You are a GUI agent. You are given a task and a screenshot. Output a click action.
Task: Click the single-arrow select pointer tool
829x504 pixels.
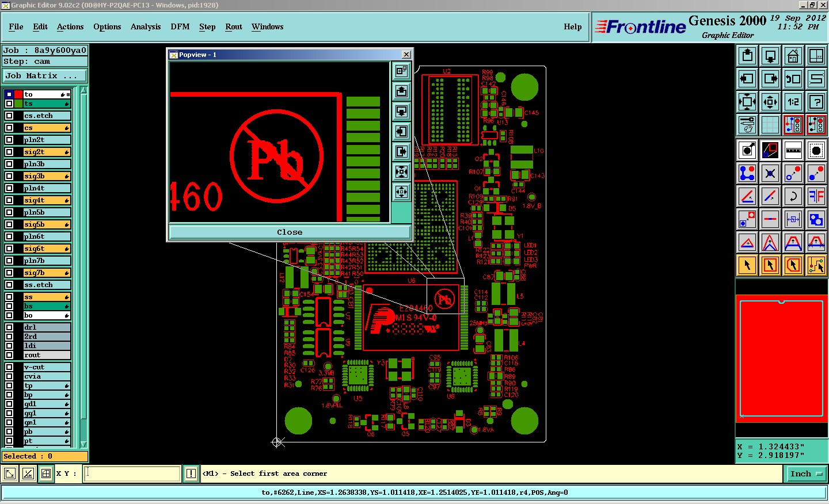point(747,265)
